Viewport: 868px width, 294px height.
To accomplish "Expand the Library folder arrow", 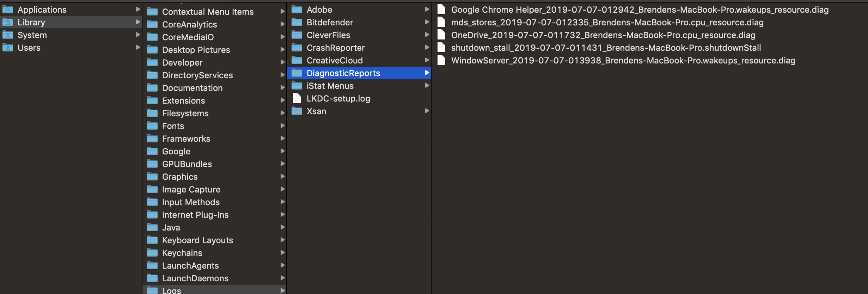I will tap(138, 22).
